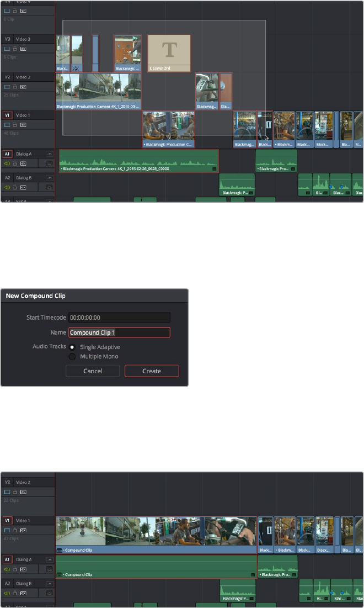Toggle auto select on the 0 Clip track
Viewport: 364px width, 608px height.
pos(23,11)
